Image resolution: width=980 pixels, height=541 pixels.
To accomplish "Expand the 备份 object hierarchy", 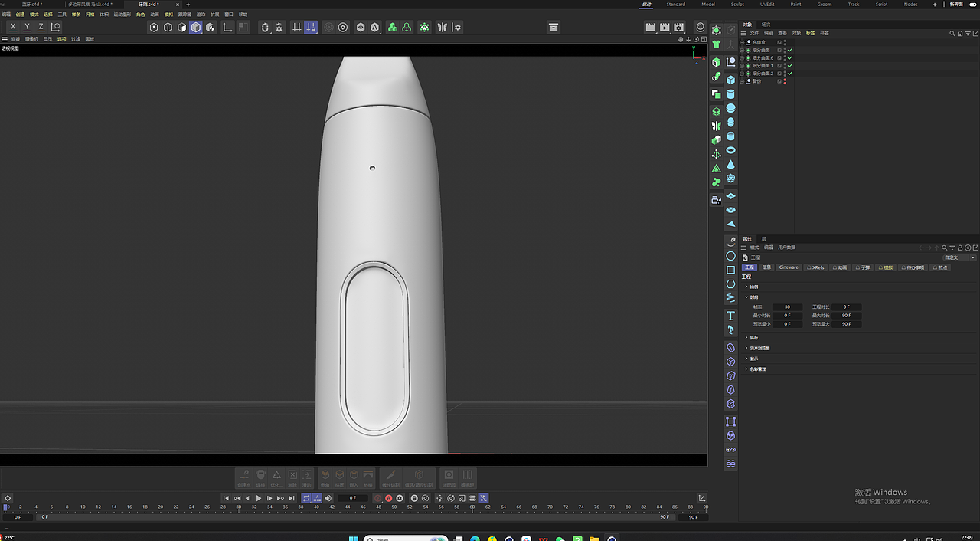I will point(743,81).
